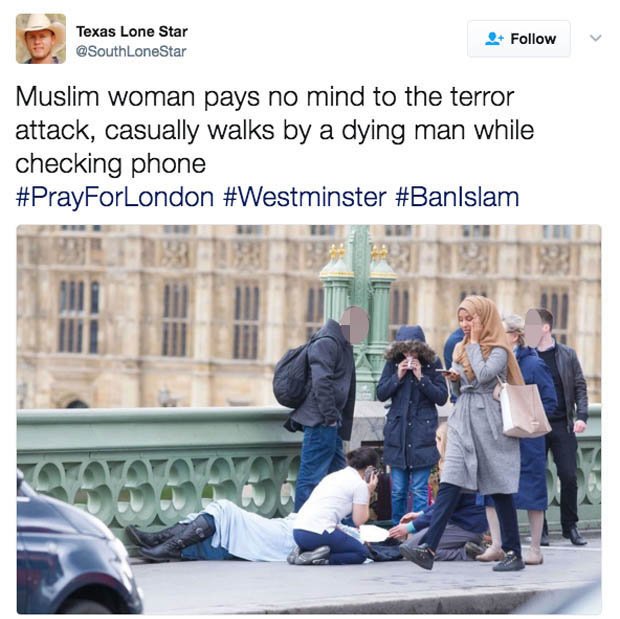
Task: Expand the attached bridge photo
Action: (309, 419)
